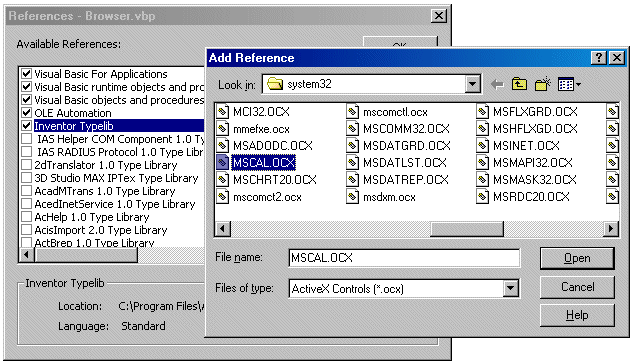Click the MSRDC20.OCX file icon
634x364 pixels.
coord(482,197)
